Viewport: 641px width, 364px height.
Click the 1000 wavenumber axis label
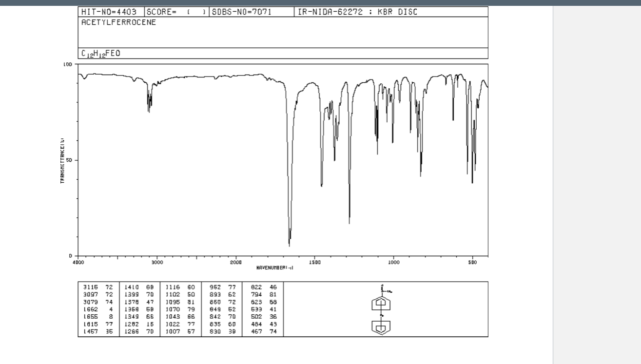click(x=393, y=262)
